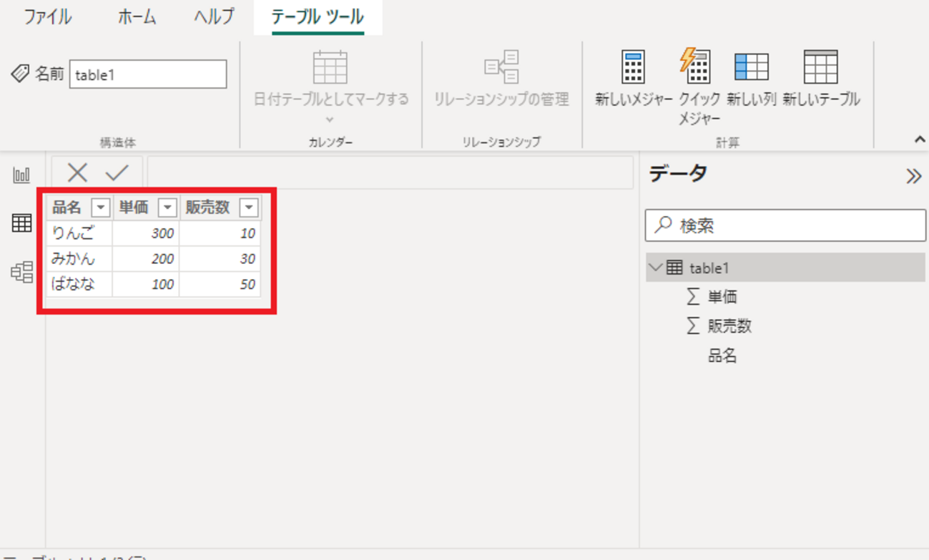Click the name tag icon beside 名前
The width and height of the screenshot is (929, 560).
[21, 73]
